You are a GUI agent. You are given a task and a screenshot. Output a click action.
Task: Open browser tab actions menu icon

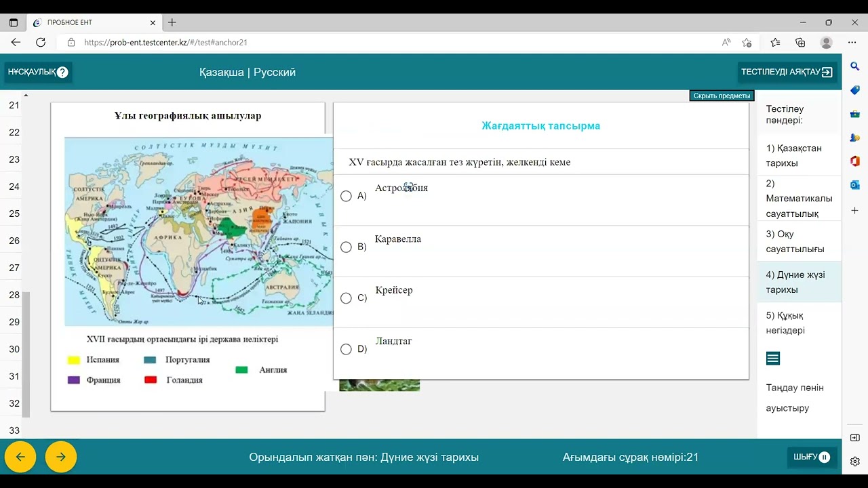[x=14, y=22]
